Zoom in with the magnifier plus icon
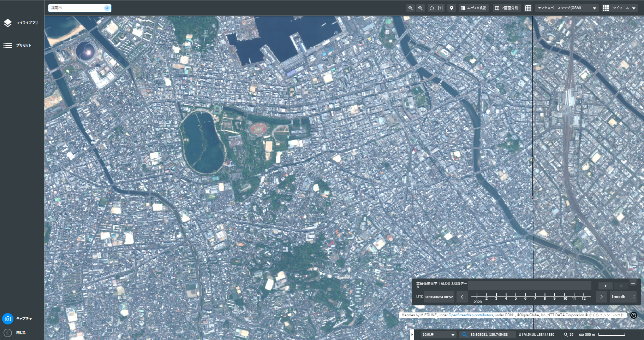The height and width of the screenshot is (340, 644). click(x=410, y=8)
